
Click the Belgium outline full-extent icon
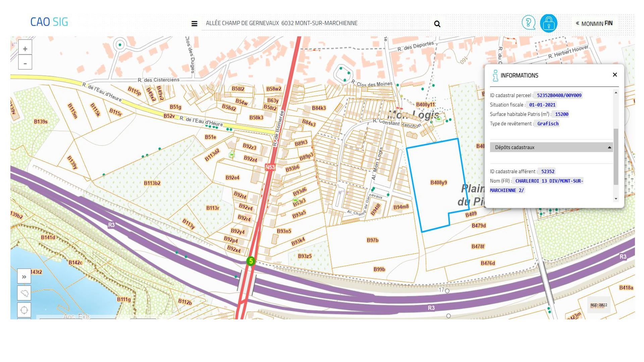24,293
